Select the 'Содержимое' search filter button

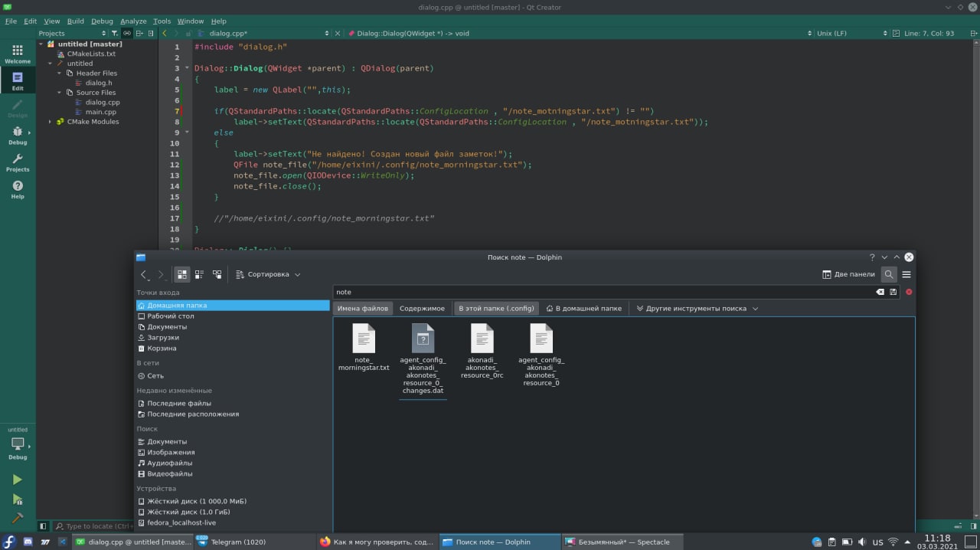pyautogui.click(x=422, y=309)
